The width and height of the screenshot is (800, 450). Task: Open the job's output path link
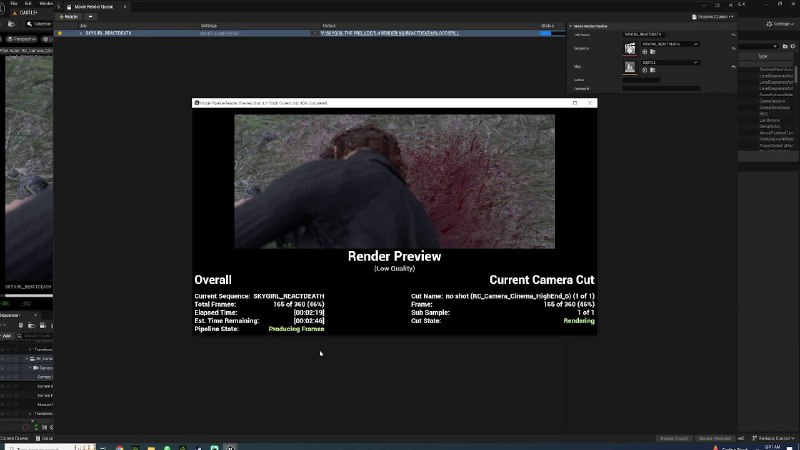[390, 33]
